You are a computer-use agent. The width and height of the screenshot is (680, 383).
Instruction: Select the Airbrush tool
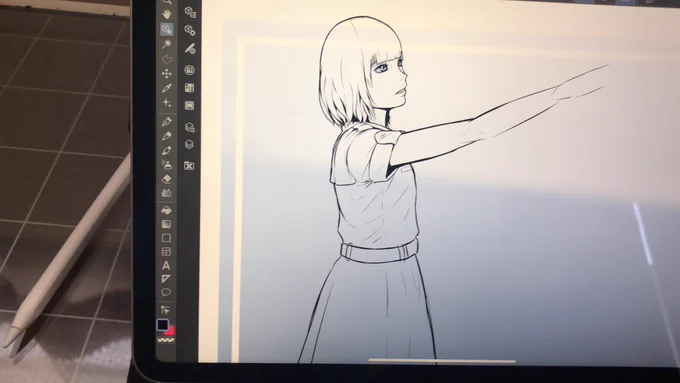point(167,164)
